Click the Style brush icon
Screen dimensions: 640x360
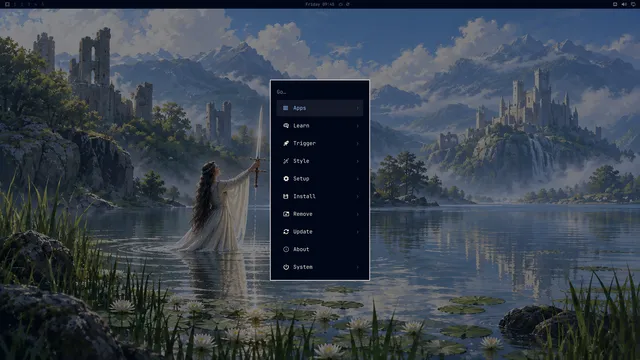286,161
